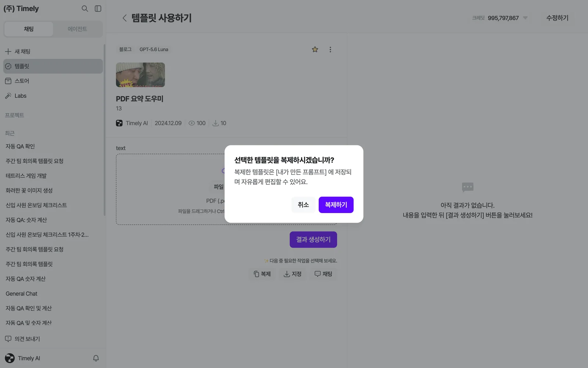The width and height of the screenshot is (588, 368).
Task: Switch to the 채팅 tab
Action: click(x=29, y=29)
